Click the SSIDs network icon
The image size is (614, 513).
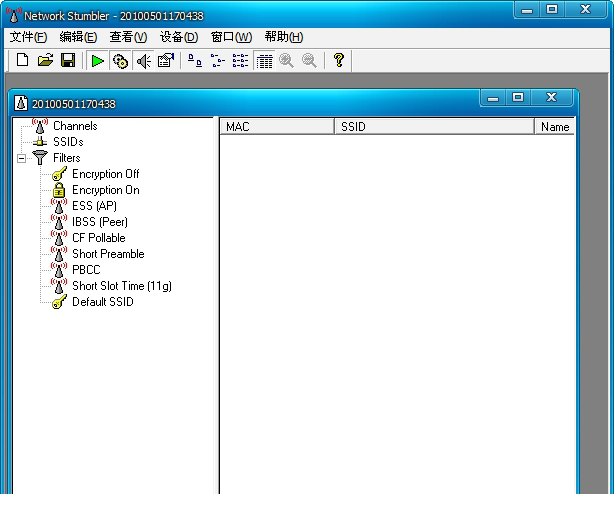(x=40, y=142)
